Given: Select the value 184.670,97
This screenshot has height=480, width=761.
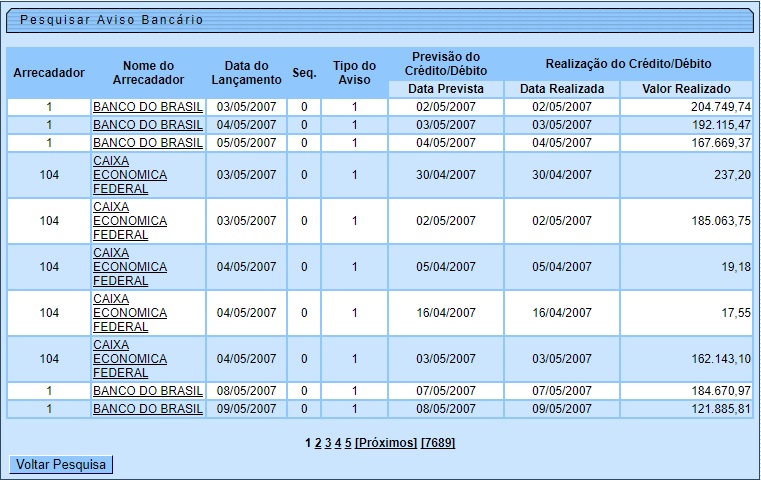Looking at the screenshot, I should tap(721, 391).
